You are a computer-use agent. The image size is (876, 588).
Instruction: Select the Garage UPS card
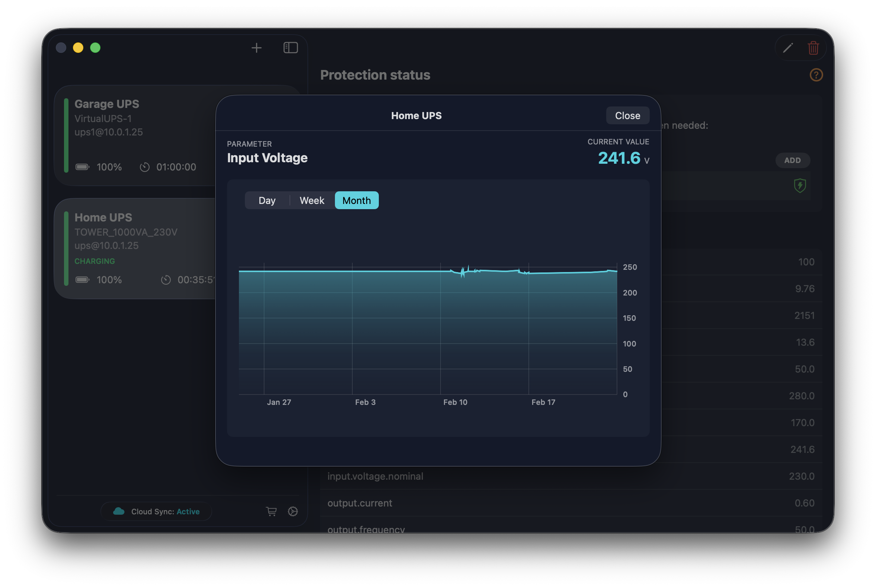[135, 135]
